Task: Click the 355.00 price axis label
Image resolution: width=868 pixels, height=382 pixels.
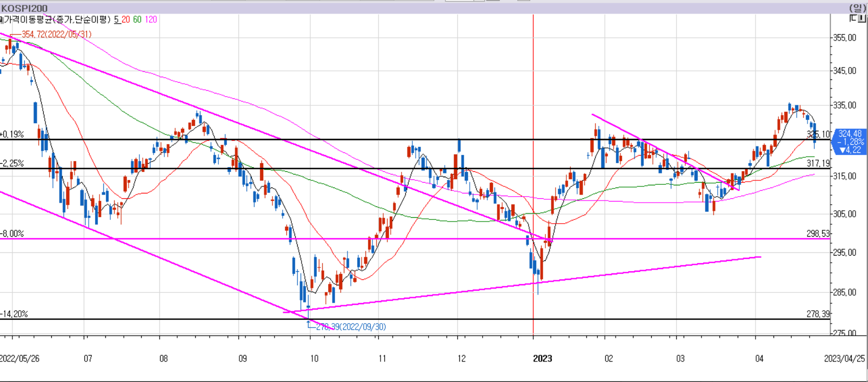Action: point(845,37)
